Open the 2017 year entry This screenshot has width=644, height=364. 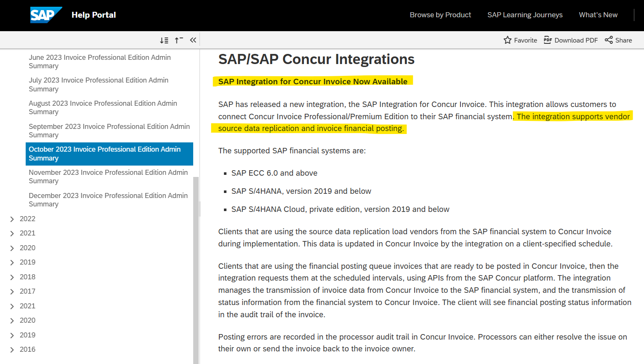tap(27, 291)
